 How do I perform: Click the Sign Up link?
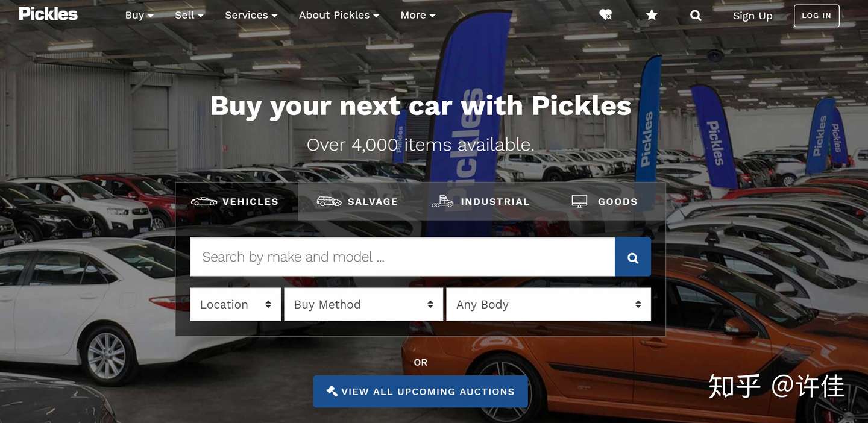pyautogui.click(x=752, y=16)
